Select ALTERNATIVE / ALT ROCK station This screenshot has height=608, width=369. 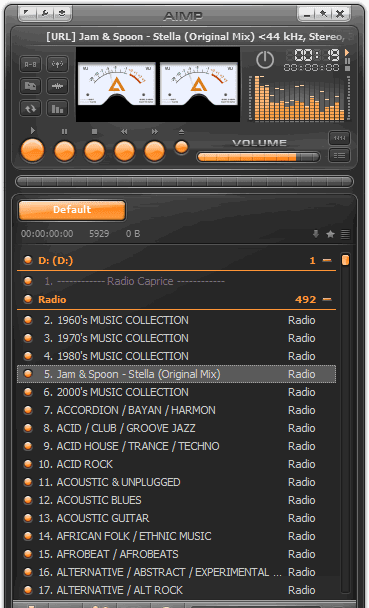coord(176,591)
